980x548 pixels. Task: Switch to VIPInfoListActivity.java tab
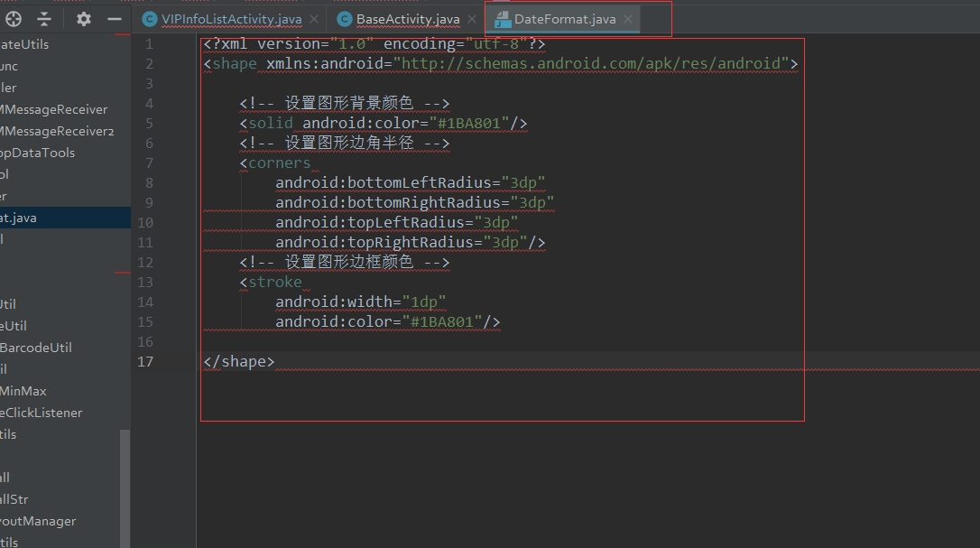[x=231, y=19]
